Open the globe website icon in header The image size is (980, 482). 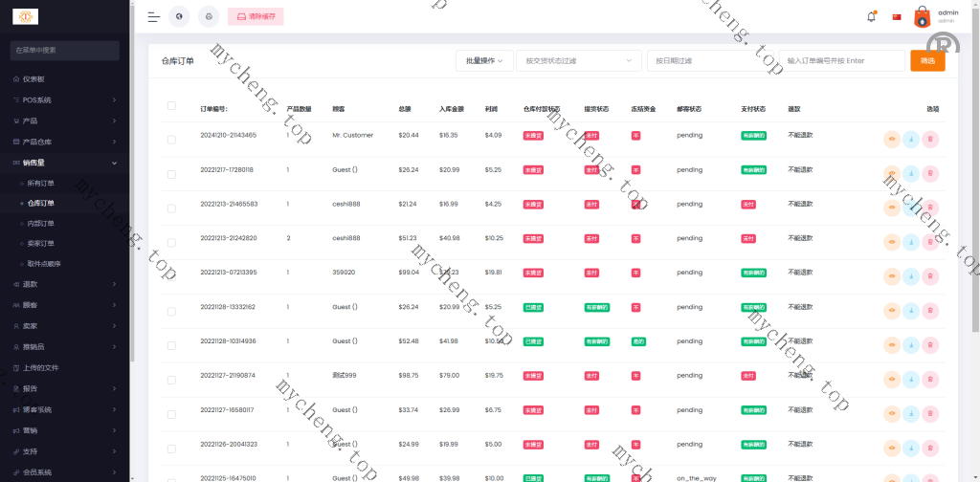[x=179, y=16]
